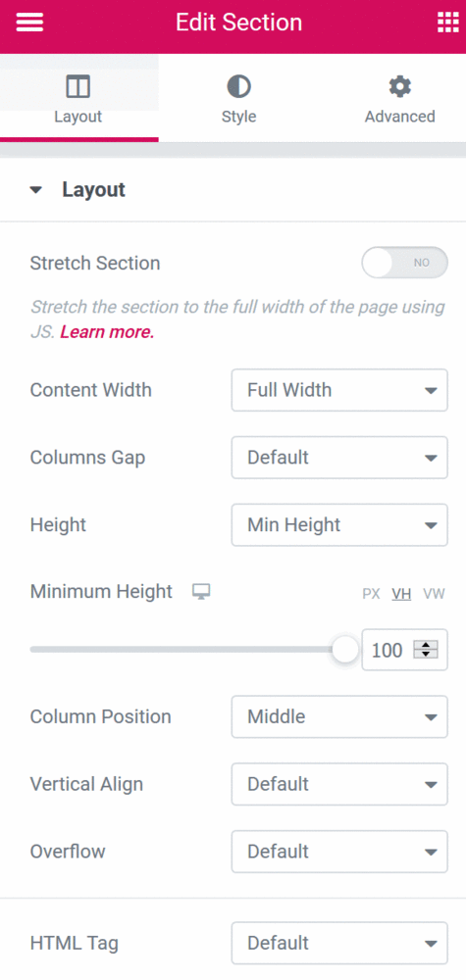Screen dimensions: 466x980
Task: Click the Learn more link
Action: tap(107, 332)
